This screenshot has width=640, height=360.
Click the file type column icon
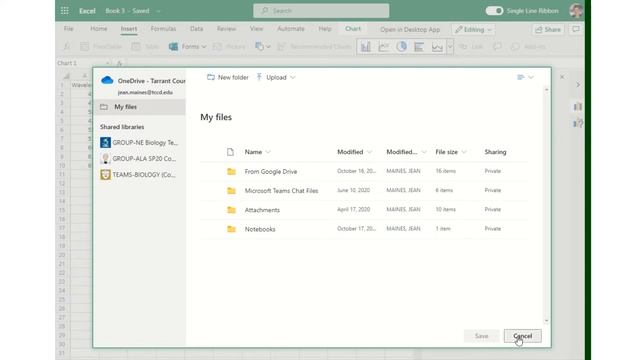tap(230, 152)
